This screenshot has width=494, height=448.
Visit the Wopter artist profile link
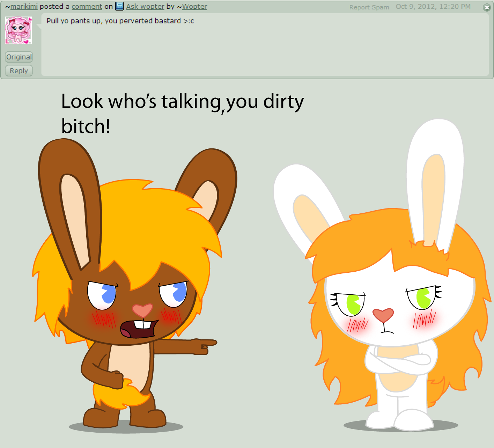point(194,7)
